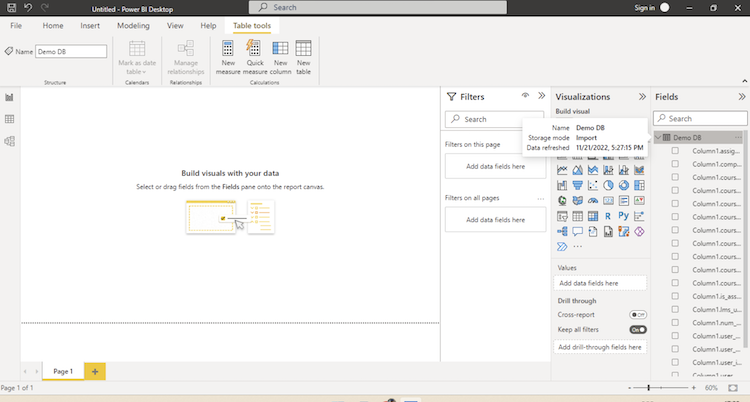Select the Python (Py) visual
This screenshot has height=402, width=750.
(x=624, y=216)
